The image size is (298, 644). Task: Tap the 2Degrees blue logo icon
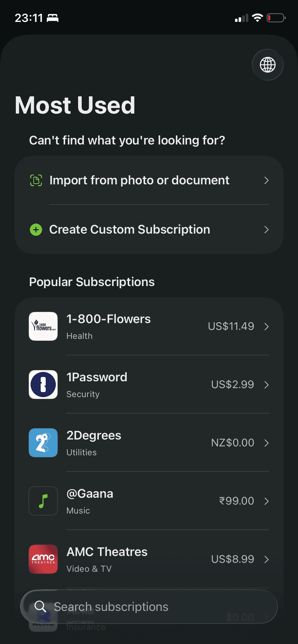click(43, 443)
